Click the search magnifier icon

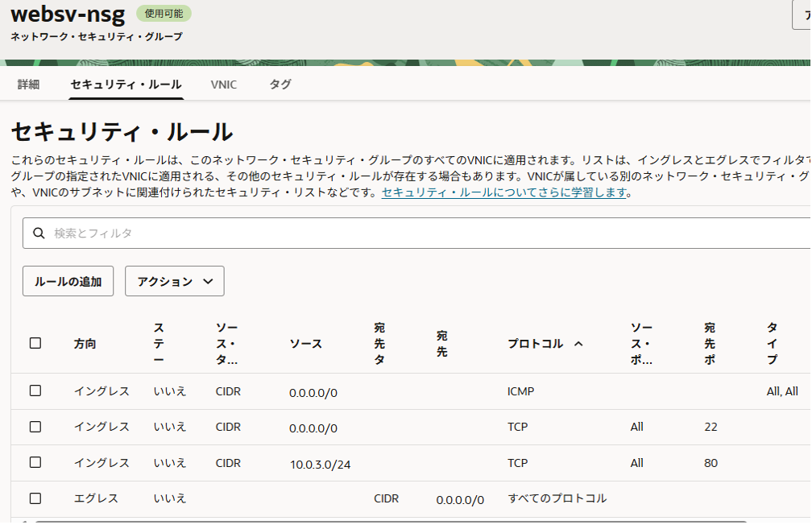[38, 234]
